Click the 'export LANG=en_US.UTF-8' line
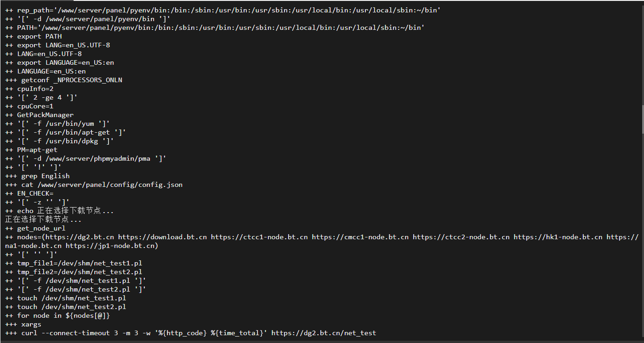 pyautogui.click(x=57, y=45)
